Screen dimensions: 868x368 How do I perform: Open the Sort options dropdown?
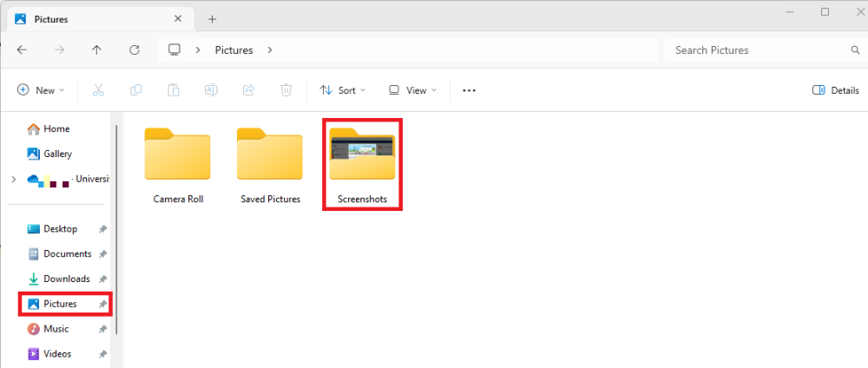tap(343, 90)
